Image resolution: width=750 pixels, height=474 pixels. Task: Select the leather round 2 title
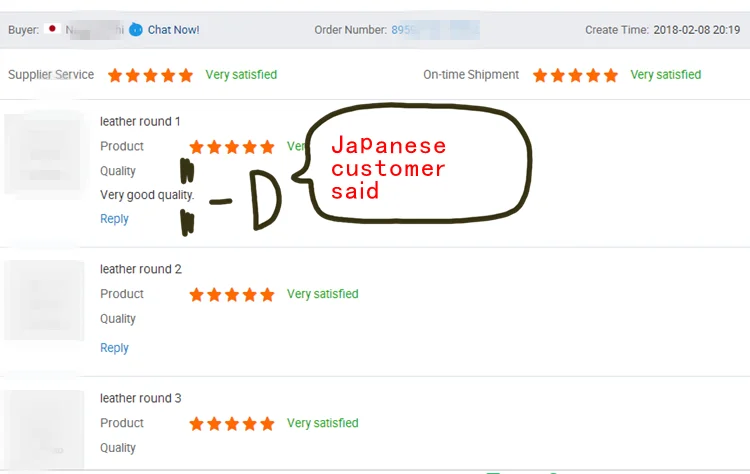tap(141, 269)
